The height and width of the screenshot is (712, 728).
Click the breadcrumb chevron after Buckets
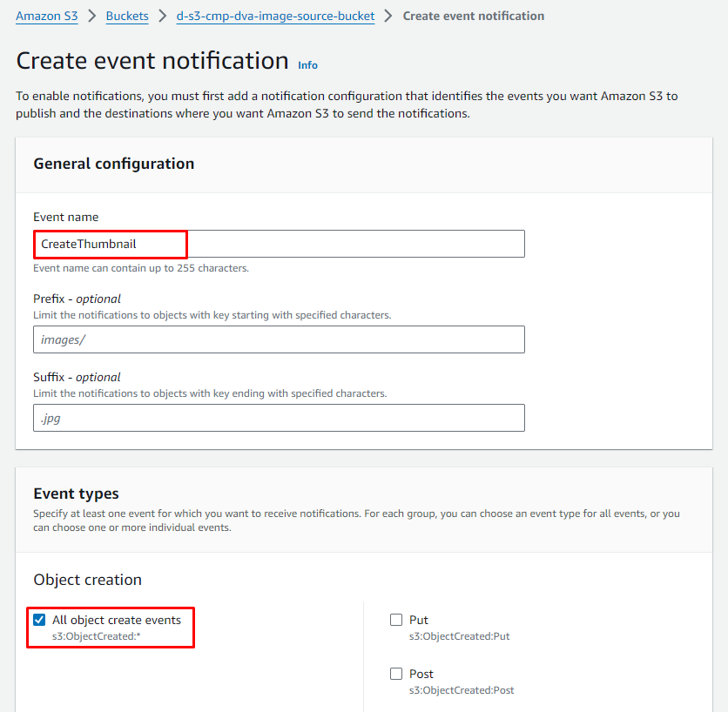point(163,16)
